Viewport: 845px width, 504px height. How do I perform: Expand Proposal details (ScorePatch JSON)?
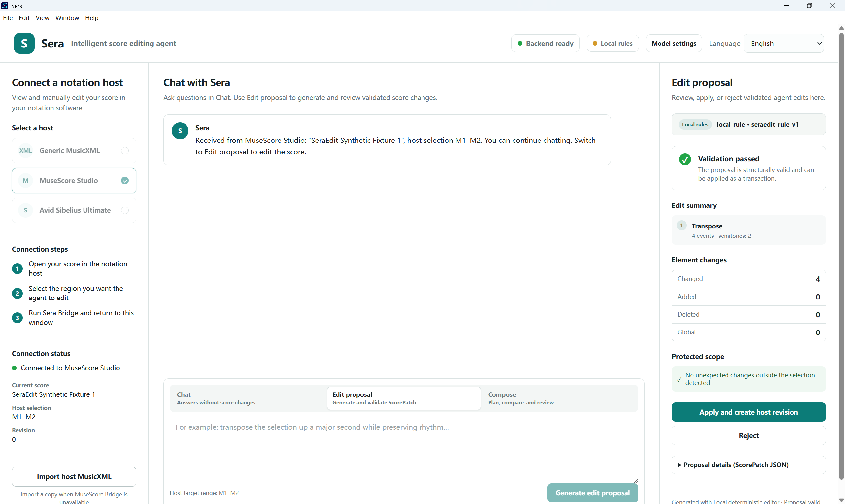[749, 465]
